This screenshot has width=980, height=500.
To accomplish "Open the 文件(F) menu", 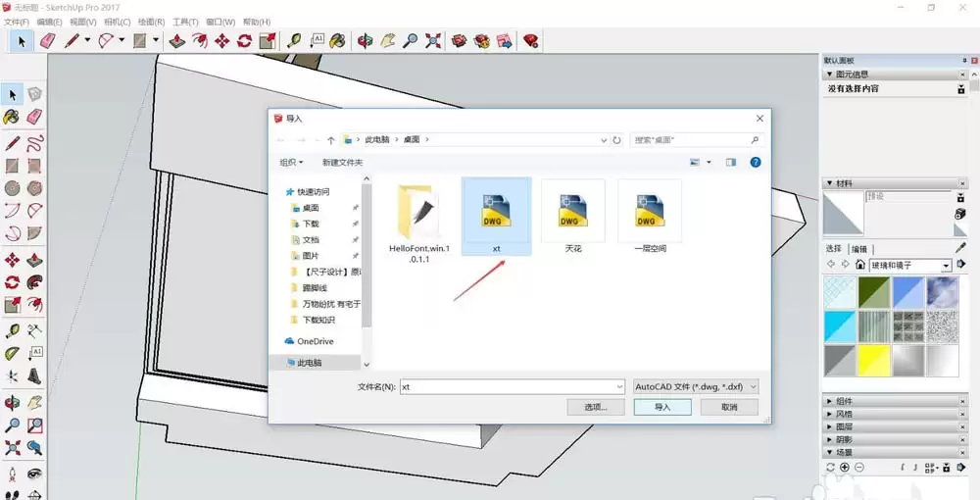I will pos(17,22).
